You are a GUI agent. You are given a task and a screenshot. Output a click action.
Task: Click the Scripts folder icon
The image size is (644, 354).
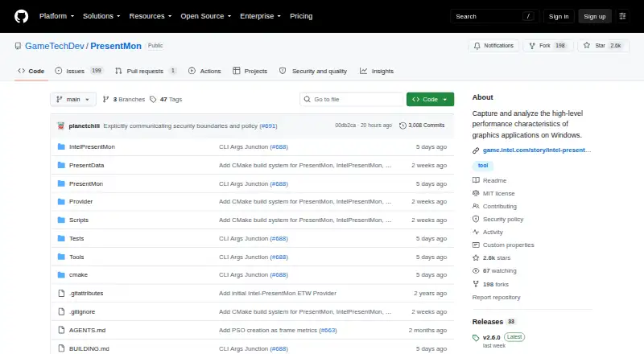pyautogui.click(x=61, y=220)
